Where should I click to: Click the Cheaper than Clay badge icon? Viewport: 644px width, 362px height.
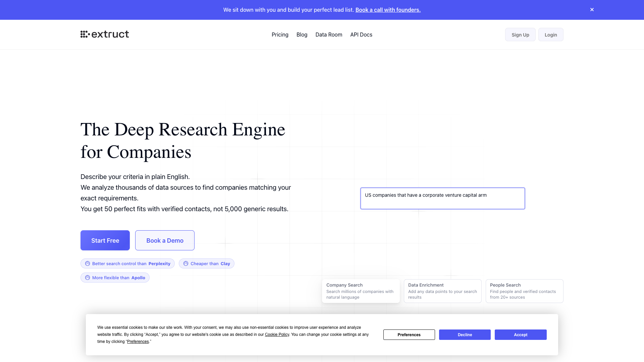pos(186,263)
